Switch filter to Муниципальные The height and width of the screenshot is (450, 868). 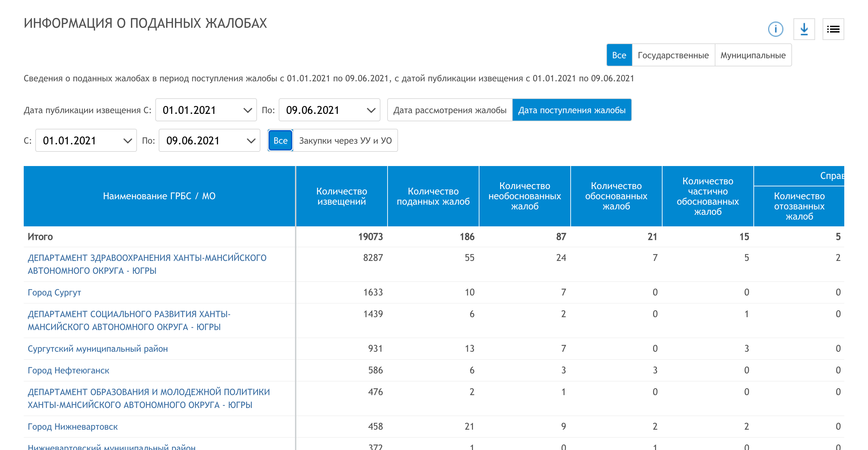point(753,55)
